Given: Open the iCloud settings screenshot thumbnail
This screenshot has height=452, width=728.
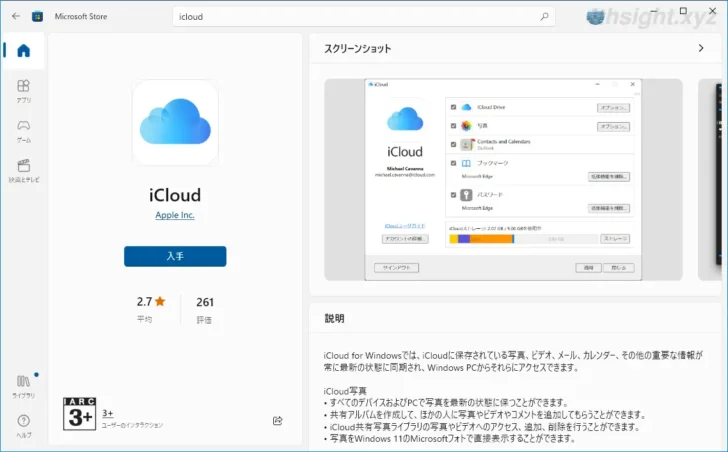Looking at the screenshot, I should (x=503, y=180).
